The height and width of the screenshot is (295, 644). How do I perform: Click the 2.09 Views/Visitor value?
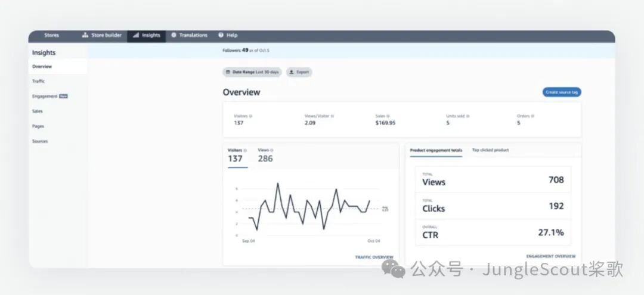click(310, 123)
